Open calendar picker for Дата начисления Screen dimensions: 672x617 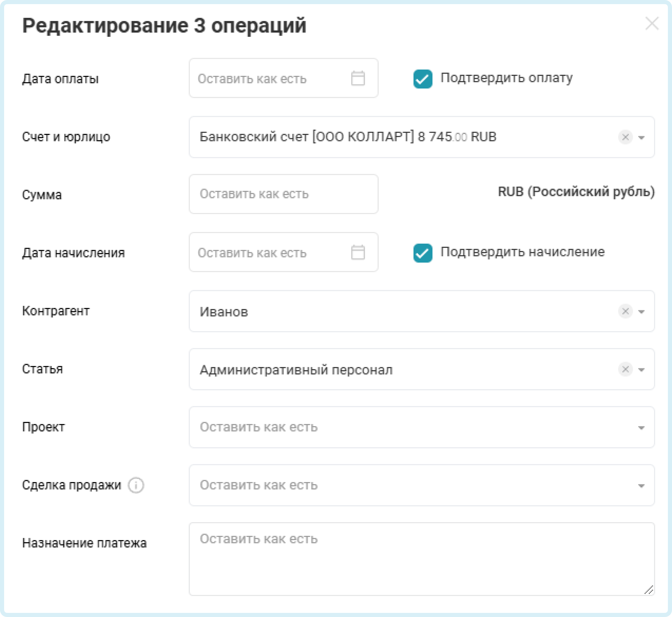(358, 252)
